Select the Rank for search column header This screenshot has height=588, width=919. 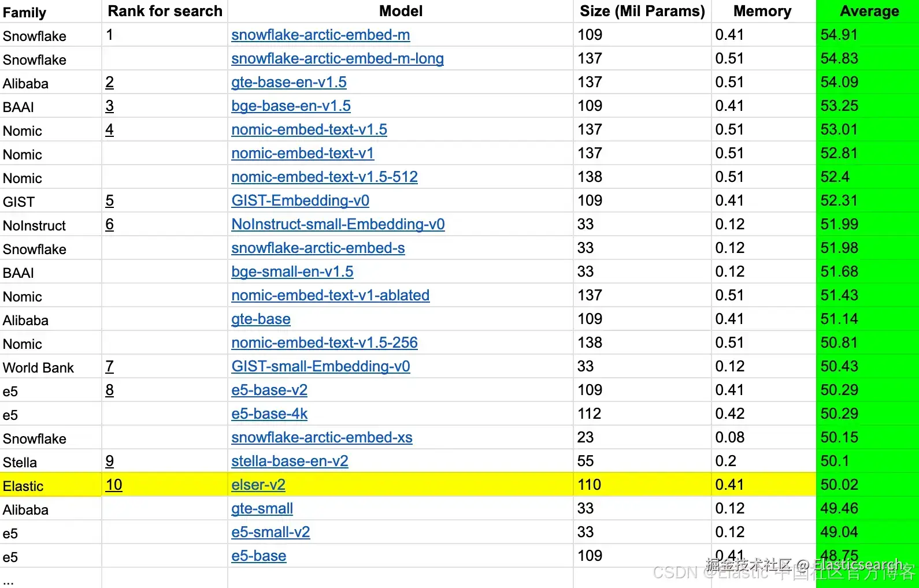(x=165, y=12)
